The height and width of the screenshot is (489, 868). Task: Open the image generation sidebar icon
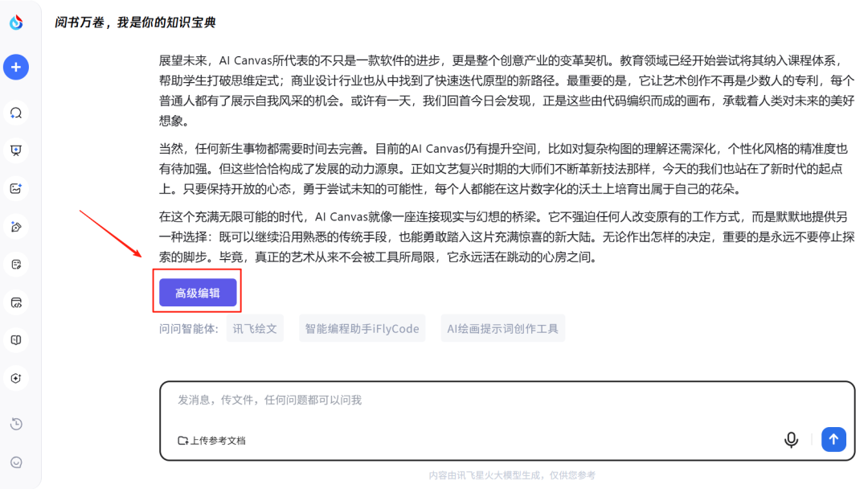click(16, 188)
